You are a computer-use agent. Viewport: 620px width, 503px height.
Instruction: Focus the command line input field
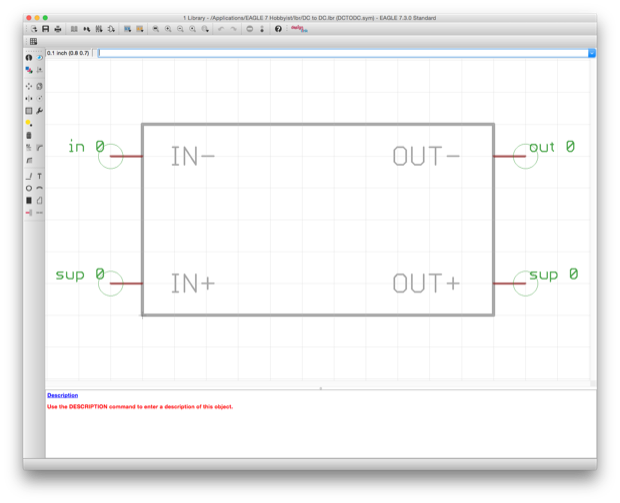coord(343,53)
